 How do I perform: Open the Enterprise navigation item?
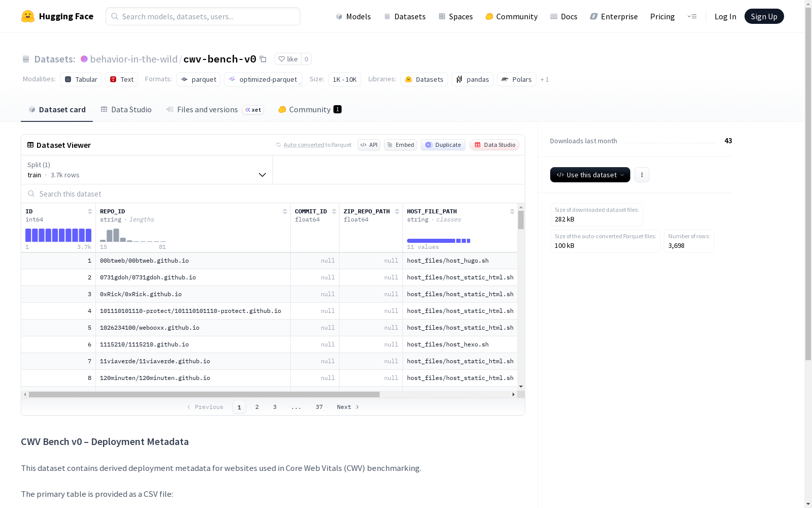pyautogui.click(x=614, y=16)
